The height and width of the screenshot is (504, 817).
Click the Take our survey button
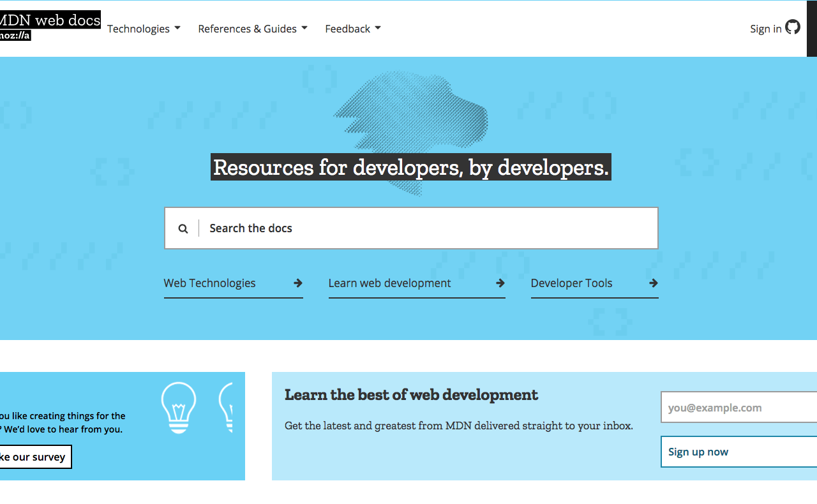[x=34, y=457]
